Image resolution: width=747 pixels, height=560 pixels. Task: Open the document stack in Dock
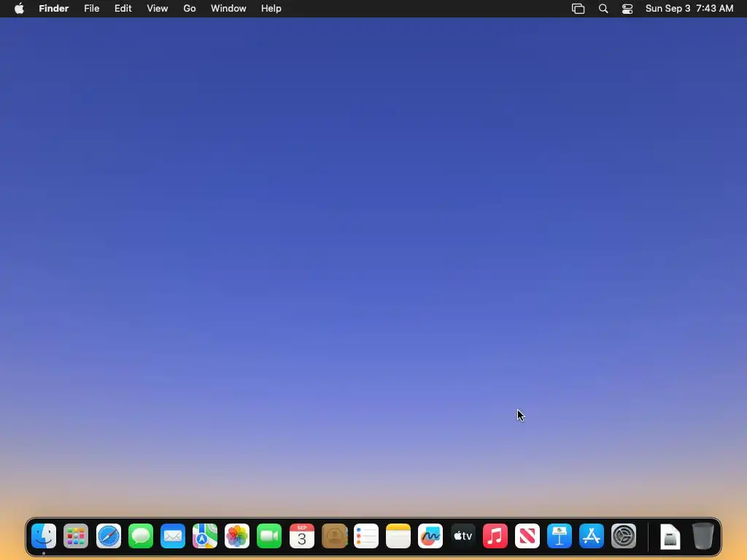click(670, 537)
